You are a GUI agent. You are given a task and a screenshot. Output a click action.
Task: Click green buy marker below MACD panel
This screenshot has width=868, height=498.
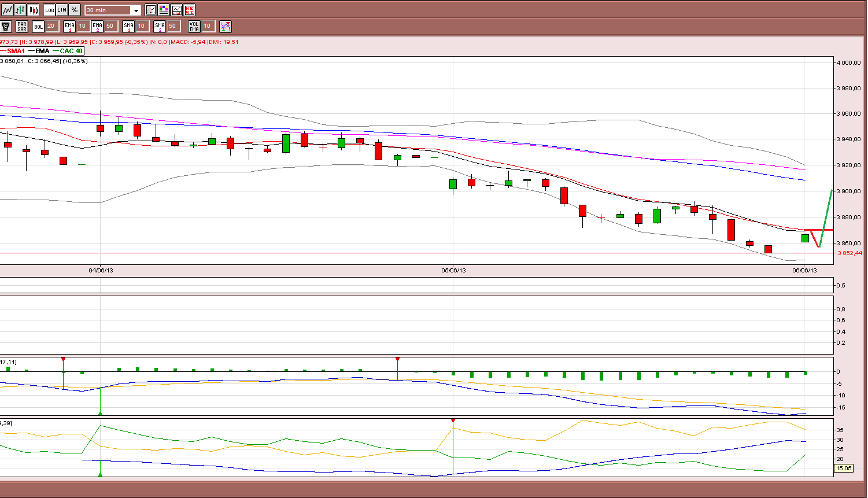(x=101, y=413)
